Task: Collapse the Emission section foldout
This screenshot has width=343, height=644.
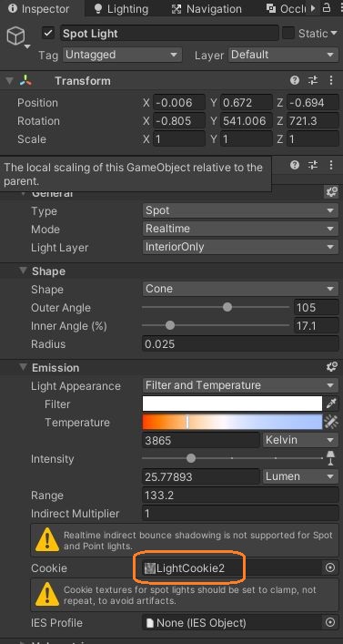Action: (x=22, y=367)
